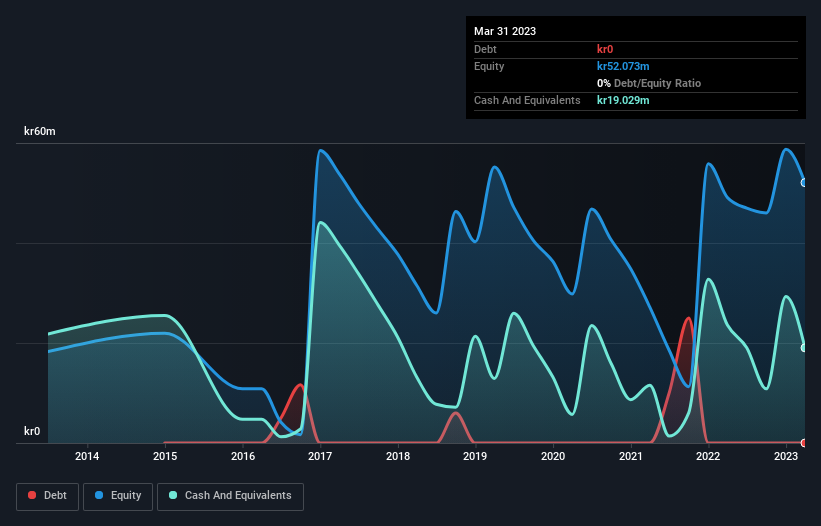
Task: Click the red Debt legend dot
Action: [32, 495]
